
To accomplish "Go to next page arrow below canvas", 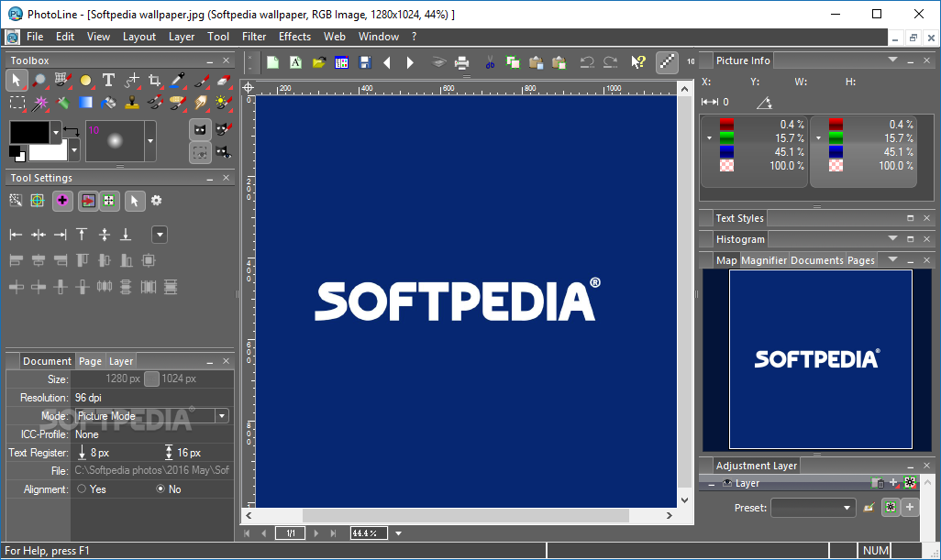I will [x=316, y=533].
